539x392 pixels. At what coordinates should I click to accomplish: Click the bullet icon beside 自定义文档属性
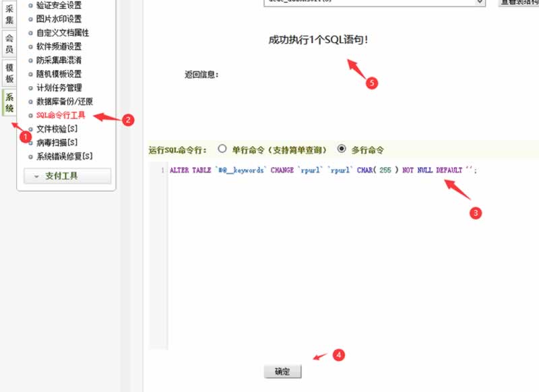coord(30,33)
